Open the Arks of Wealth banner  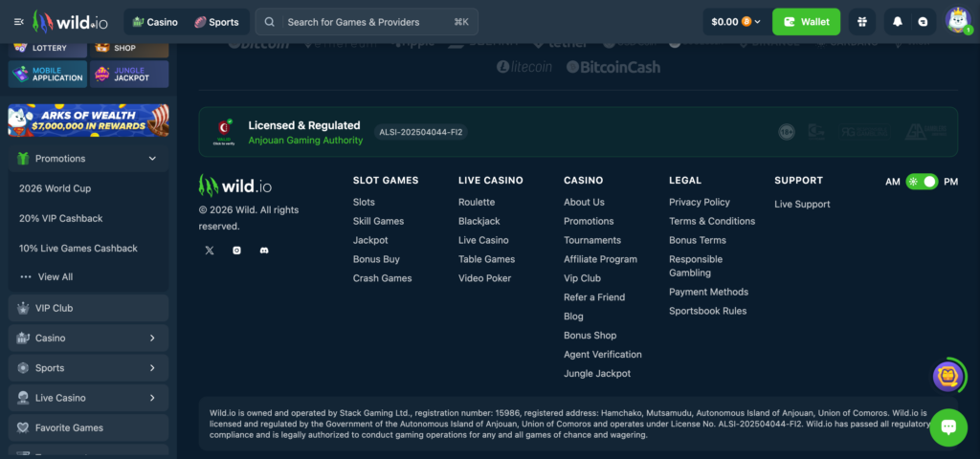point(88,120)
